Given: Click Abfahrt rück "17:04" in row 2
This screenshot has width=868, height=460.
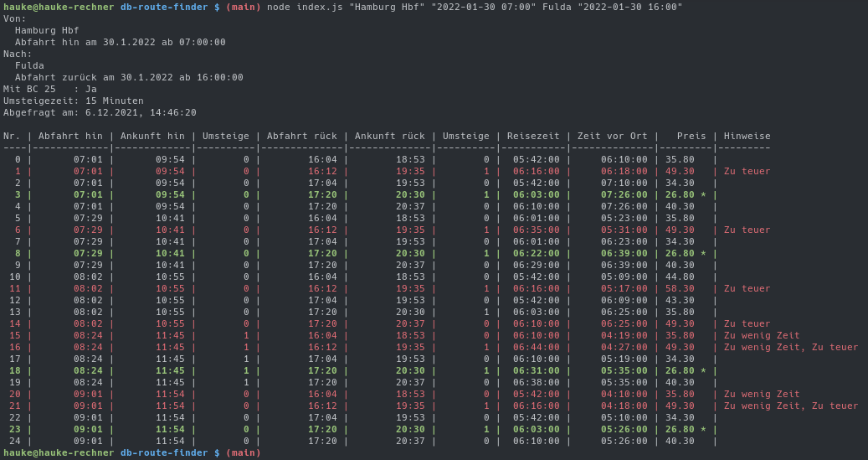Looking at the screenshot, I should (322, 183).
